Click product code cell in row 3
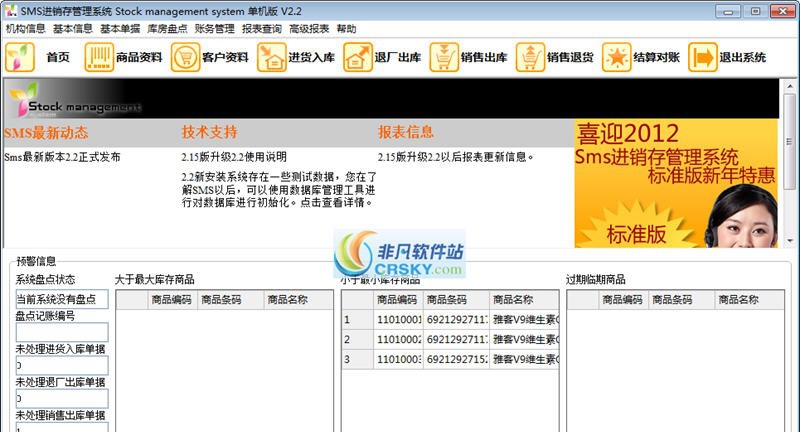This screenshot has height=432, width=800. coord(398,360)
